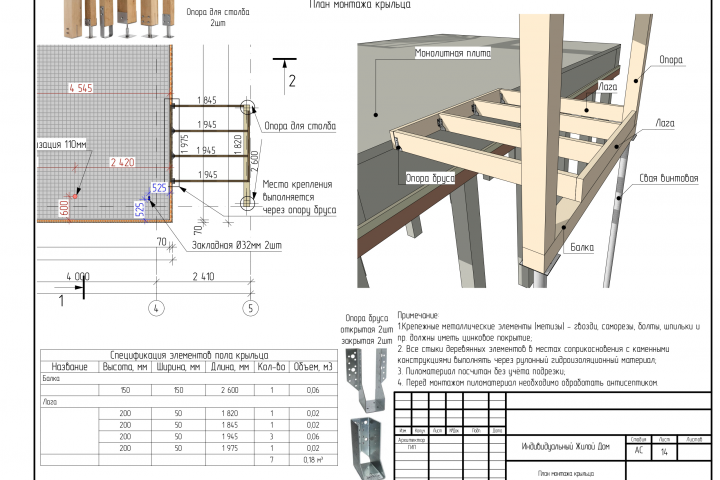This screenshot has width=720, height=480.
Task: Select the 'Опора для столба 2шт' caption at the top
Action: click(218, 17)
